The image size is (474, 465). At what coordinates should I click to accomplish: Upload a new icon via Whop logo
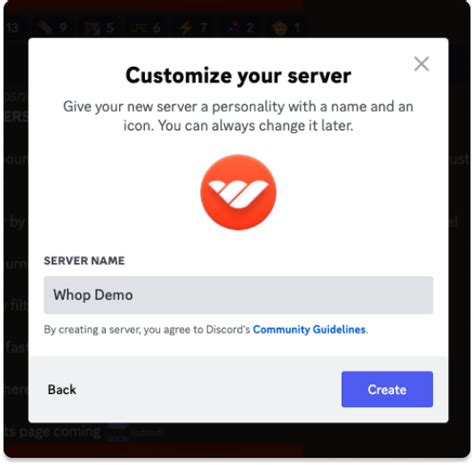(x=238, y=192)
